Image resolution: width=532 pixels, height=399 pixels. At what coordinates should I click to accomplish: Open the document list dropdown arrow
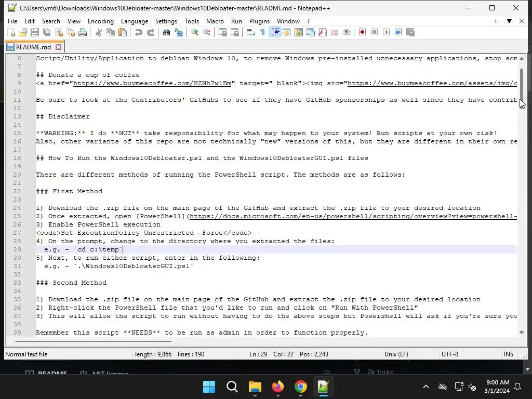(509, 21)
